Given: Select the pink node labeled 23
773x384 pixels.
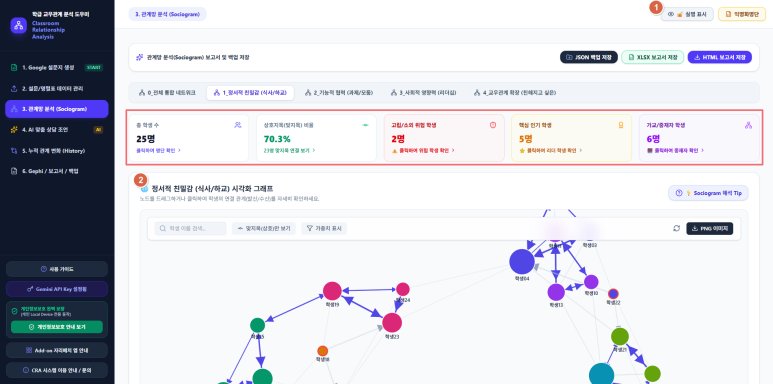Looking at the screenshot, I should [x=392, y=322].
